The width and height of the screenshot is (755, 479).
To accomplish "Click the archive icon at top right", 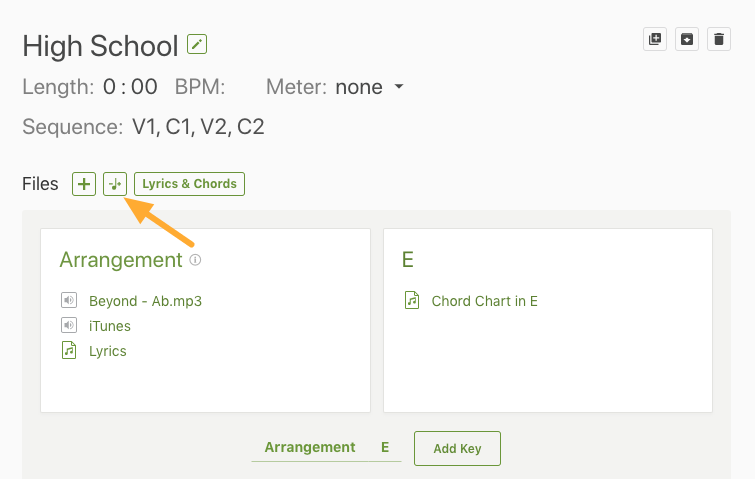I will coord(687,39).
